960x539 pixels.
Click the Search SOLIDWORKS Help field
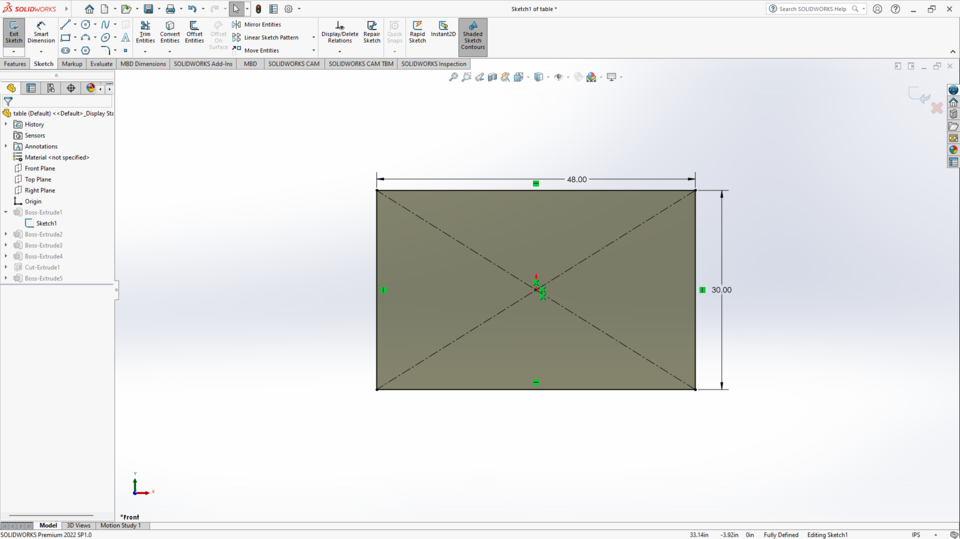tap(812, 9)
